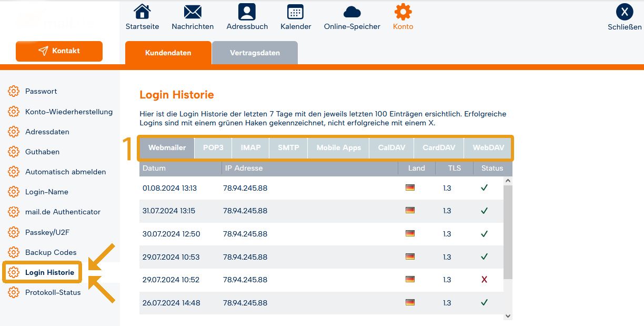Viewport: 644px width, 326px height.
Task: Open the mail.de Authenticator link
Action: pos(63,212)
